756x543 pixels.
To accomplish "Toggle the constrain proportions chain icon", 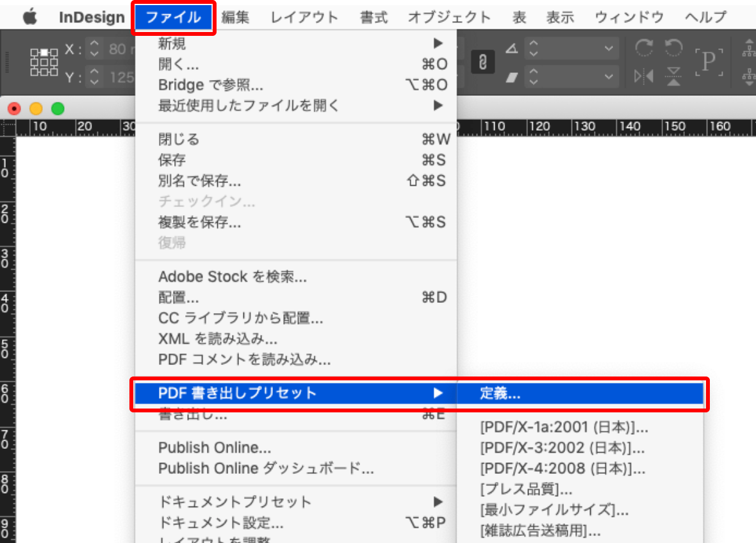I will [482, 62].
